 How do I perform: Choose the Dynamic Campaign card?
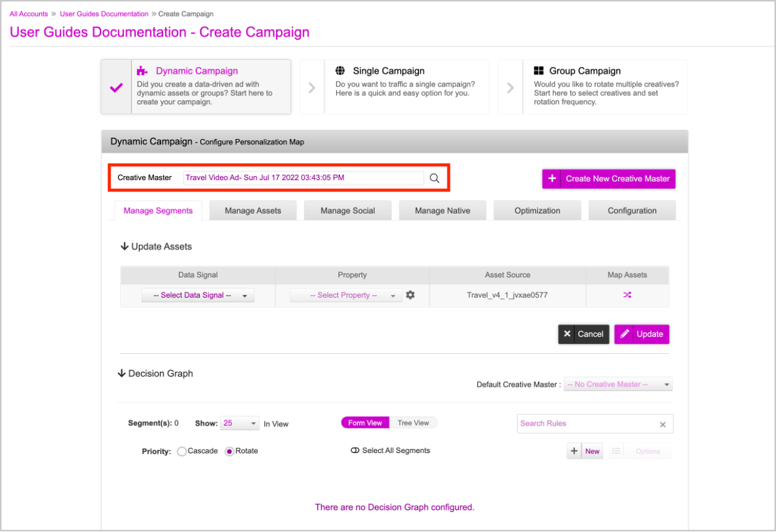click(196, 87)
